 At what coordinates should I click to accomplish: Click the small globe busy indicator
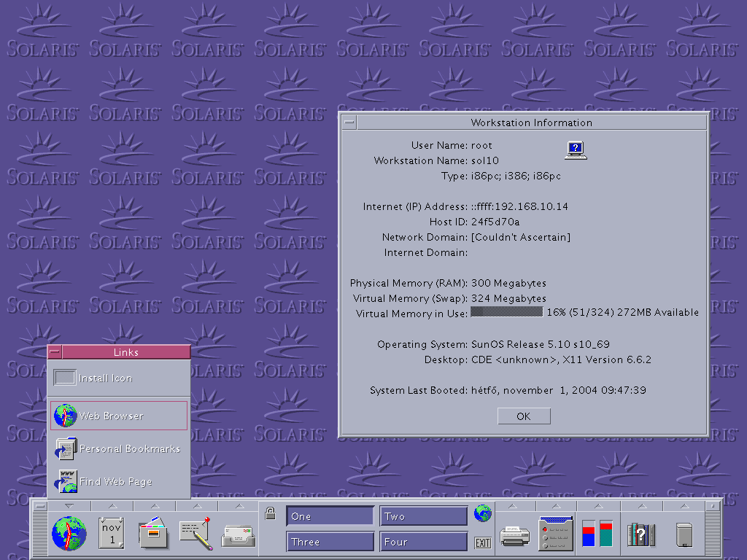point(483,513)
